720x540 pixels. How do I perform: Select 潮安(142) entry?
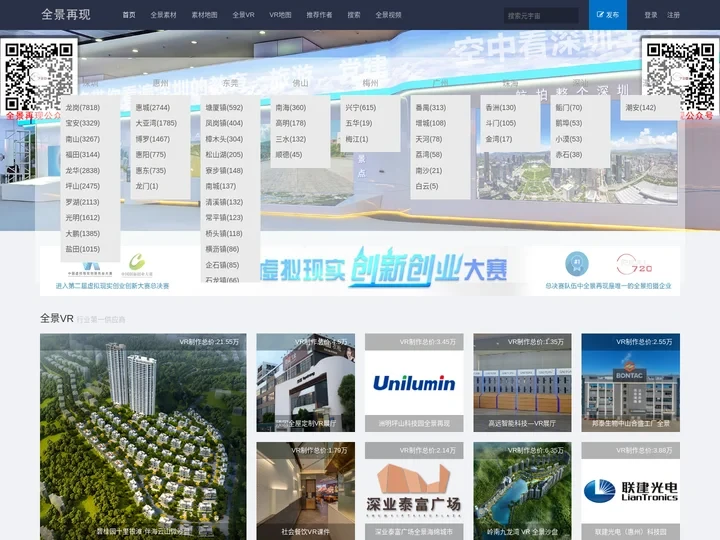click(641, 107)
